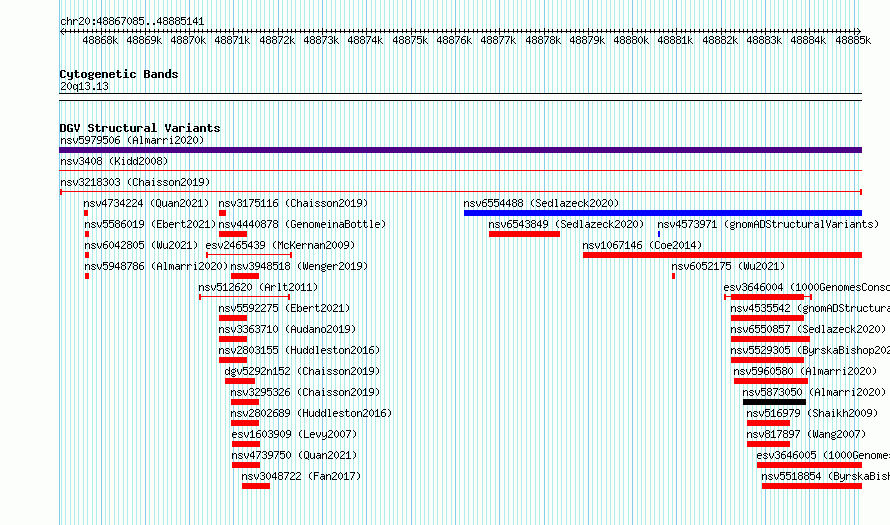
Task: Open nsv5960580 (Almarri2020) label
Action: pos(805,371)
